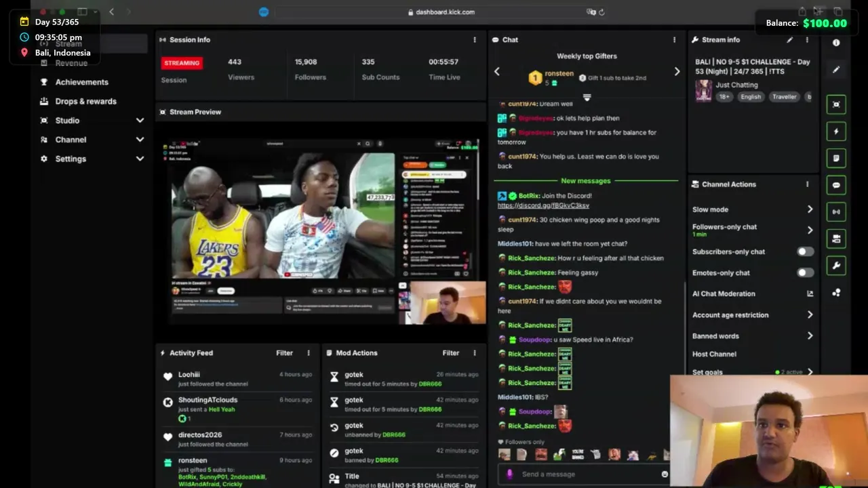Click the English tag in Stream info
The image size is (868, 488).
(751, 97)
